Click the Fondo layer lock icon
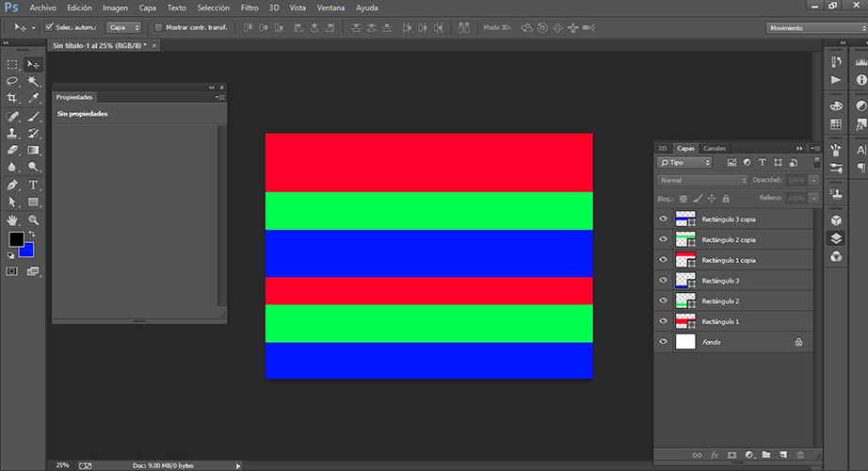The width and height of the screenshot is (868, 471). pos(798,342)
